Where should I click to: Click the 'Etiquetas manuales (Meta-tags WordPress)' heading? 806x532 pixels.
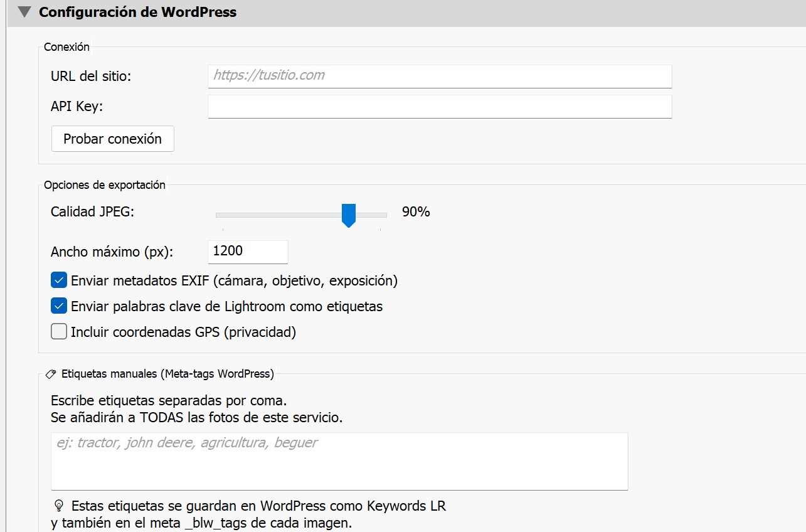(x=167, y=374)
